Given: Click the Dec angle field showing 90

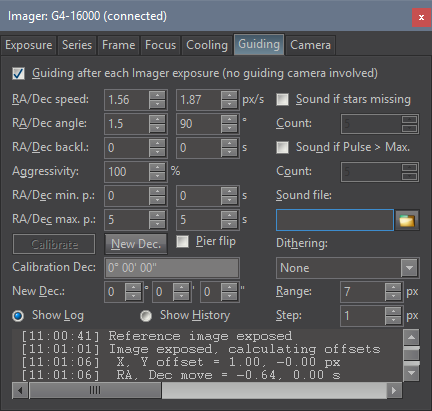Looking at the screenshot, I should (x=199, y=124).
